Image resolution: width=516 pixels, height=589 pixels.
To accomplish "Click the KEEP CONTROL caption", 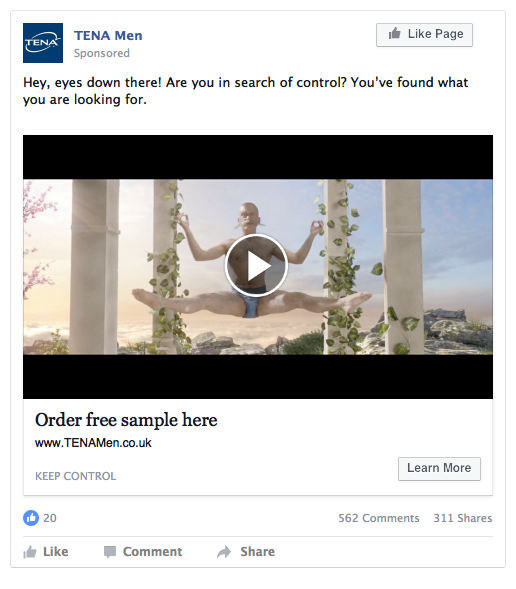I will point(75,476).
